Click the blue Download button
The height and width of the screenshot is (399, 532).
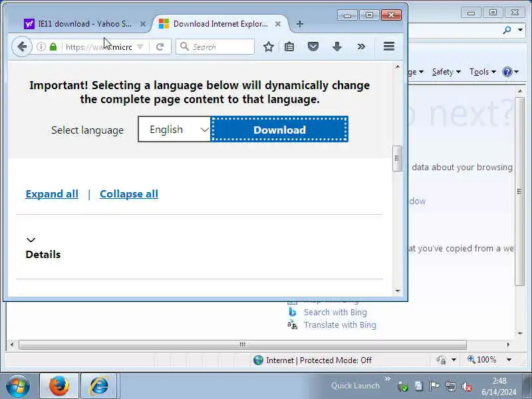point(279,129)
